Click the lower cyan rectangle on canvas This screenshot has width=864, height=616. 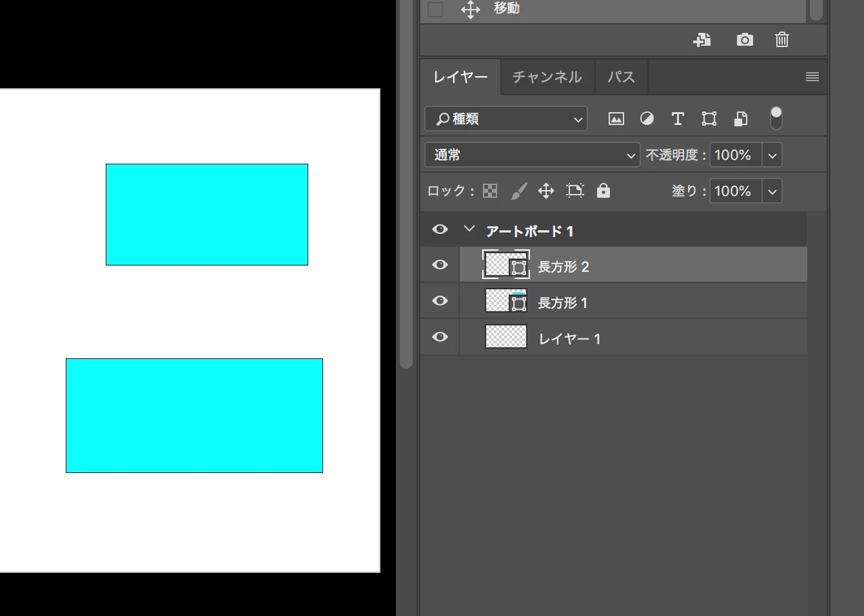pyautogui.click(x=194, y=416)
